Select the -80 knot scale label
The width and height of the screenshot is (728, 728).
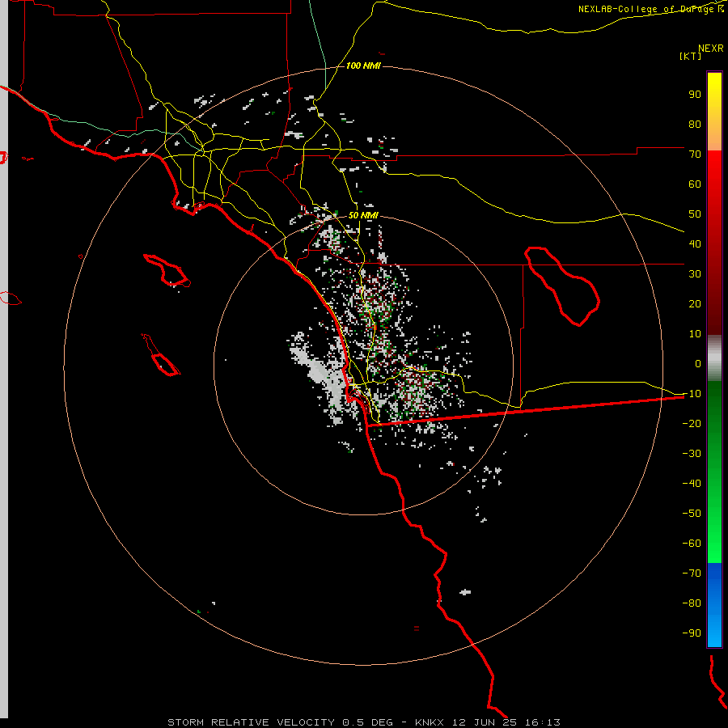pyautogui.click(x=692, y=603)
